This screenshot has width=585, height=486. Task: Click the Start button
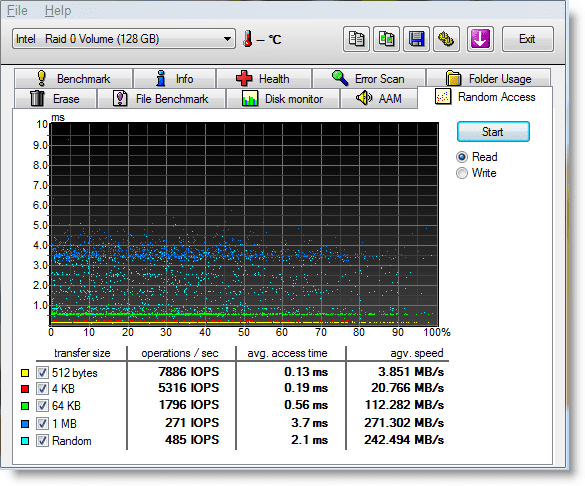tap(493, 132)
